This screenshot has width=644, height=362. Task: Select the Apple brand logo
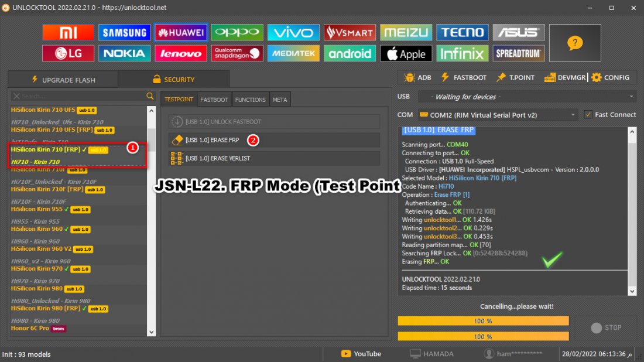[x=406, y=53]
